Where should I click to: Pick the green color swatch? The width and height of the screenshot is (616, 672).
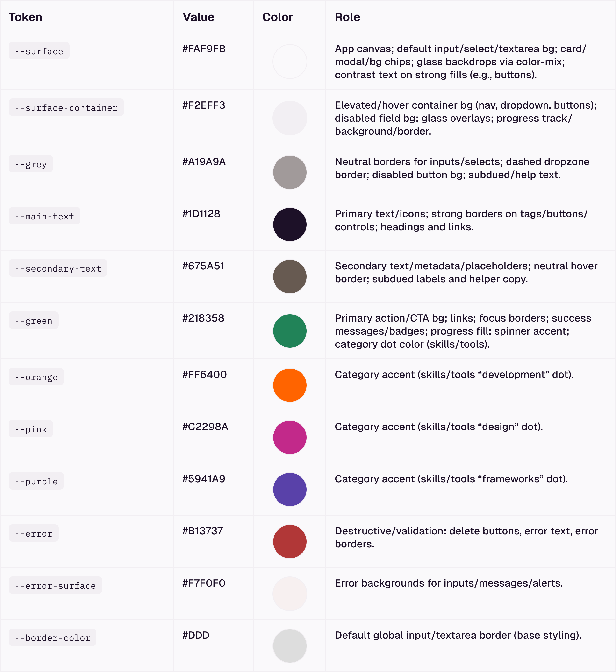tap(289, 331)
